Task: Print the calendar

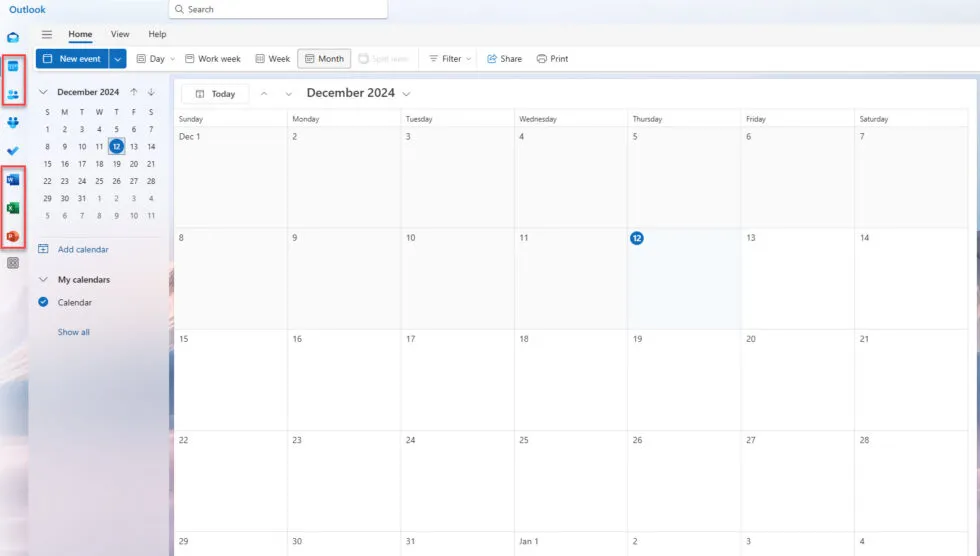Action: coord(552,59)
